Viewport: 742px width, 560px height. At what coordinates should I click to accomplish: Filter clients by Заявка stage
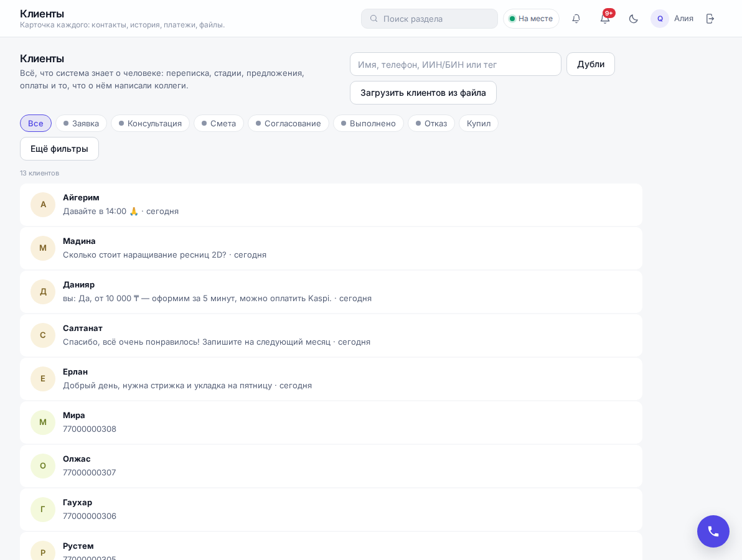coord(82,123)
